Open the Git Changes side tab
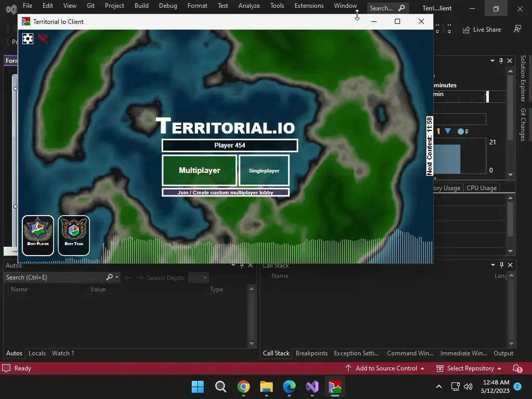532x399 pixels. [523, 125]
